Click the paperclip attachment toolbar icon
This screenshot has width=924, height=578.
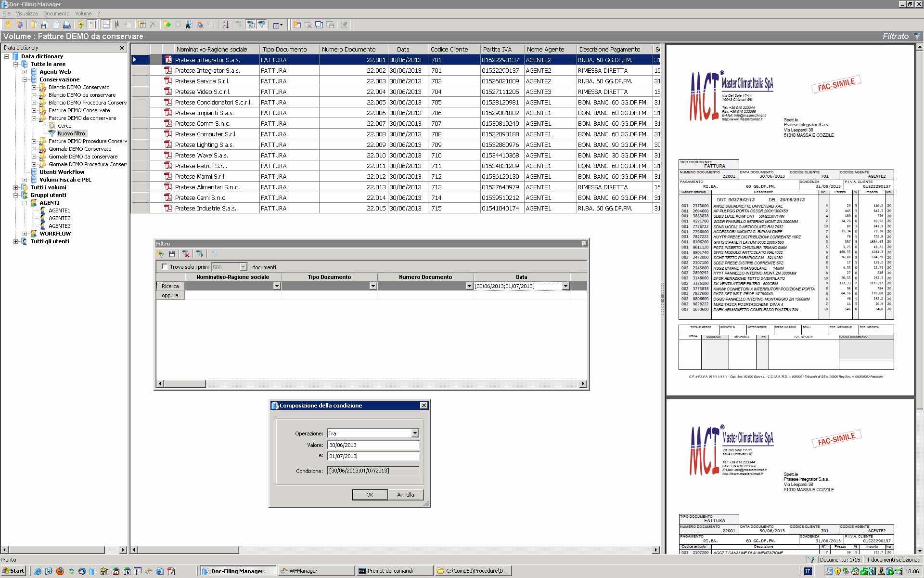pyautogui.click(x=117, y=25)
